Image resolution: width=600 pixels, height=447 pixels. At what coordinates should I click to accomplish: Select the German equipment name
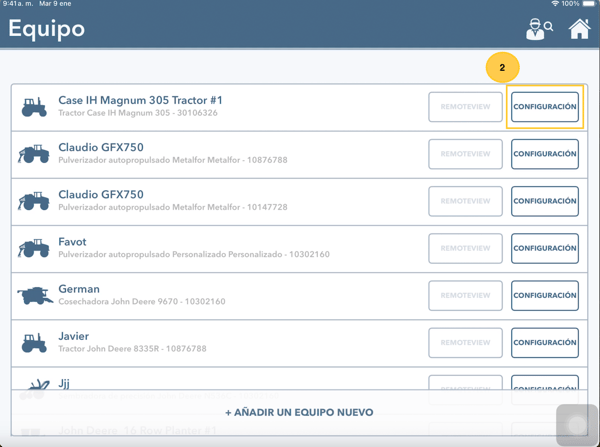tap(79, 289)
